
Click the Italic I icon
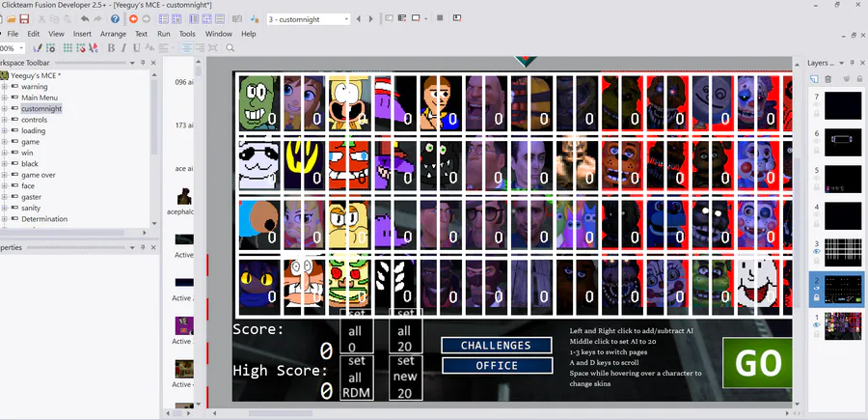[x=124, y=48]
